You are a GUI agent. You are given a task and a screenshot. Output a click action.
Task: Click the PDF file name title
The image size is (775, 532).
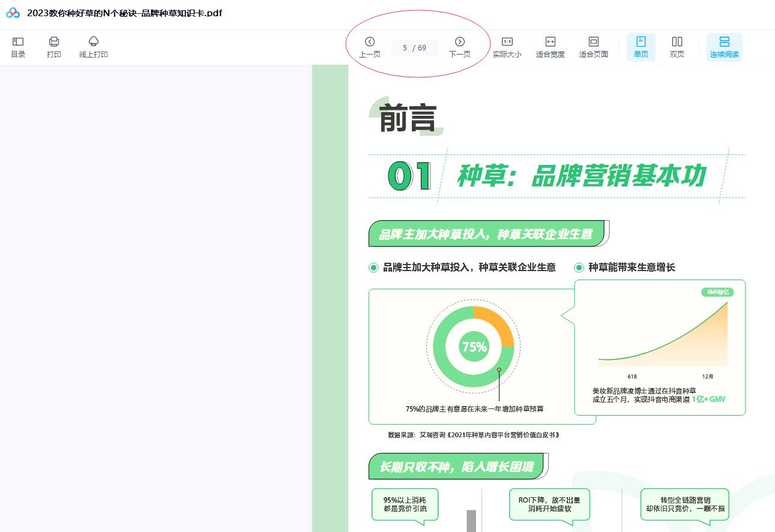pyautogui.click(x=125, y=13)
